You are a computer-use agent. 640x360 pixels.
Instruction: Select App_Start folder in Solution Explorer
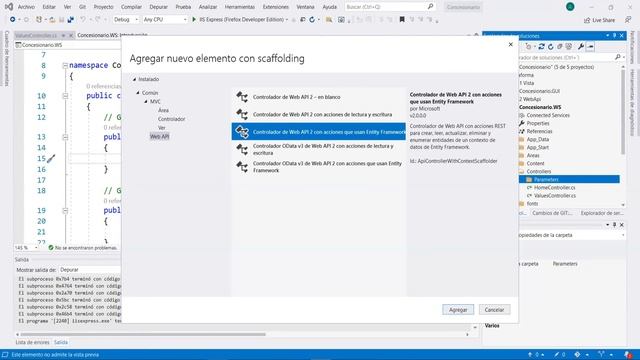click(x=538, y=147)
